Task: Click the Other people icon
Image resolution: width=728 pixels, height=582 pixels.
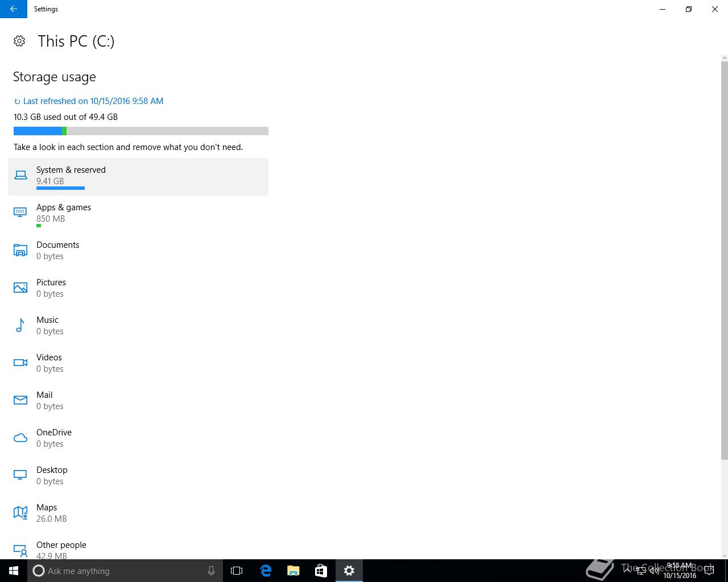Action: [x=20, y=550]
